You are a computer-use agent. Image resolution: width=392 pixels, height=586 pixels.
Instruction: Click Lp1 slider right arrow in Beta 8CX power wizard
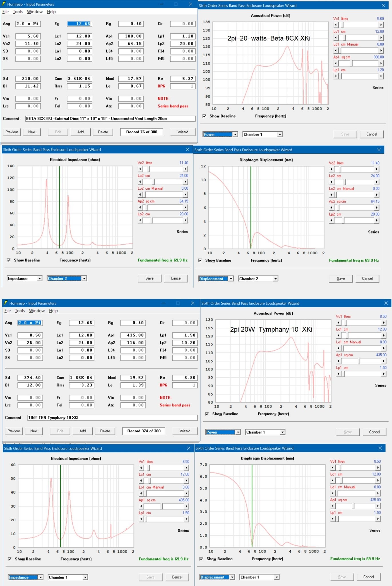coord(381,76)
